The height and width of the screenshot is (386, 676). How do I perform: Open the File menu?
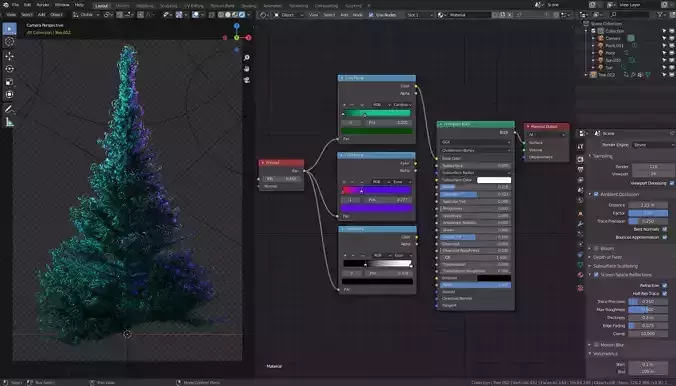tap(15, 5)
